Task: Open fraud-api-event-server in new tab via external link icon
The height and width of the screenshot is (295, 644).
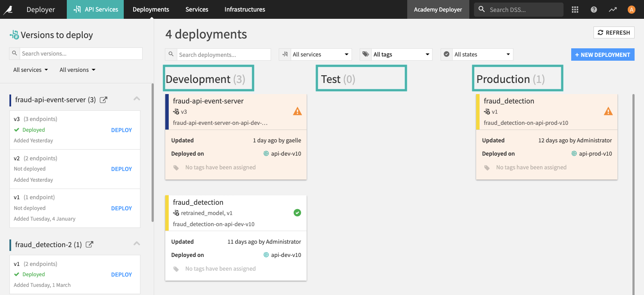Action: (x=103, y=100)
